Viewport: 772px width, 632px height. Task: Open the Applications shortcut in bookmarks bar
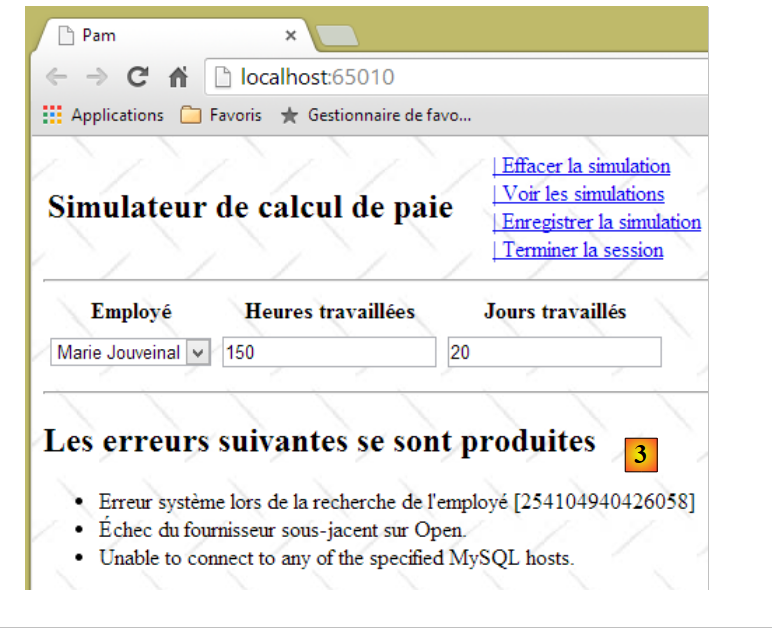pos(103,115)
